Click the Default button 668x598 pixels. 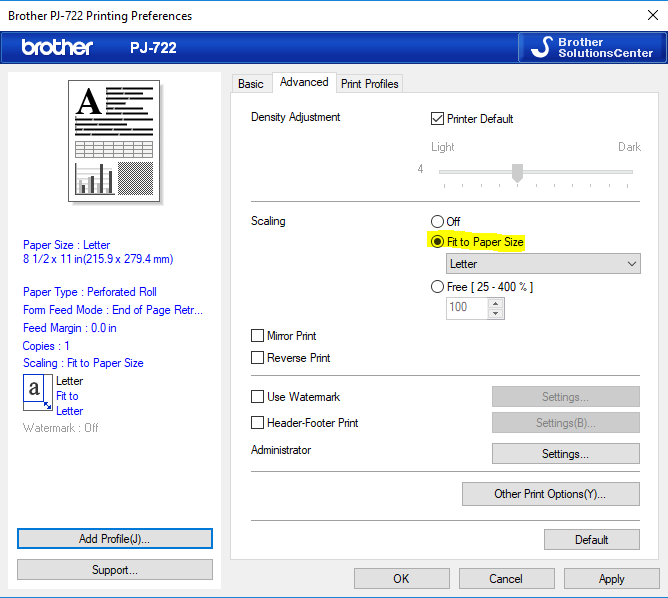tap(591, 540)
